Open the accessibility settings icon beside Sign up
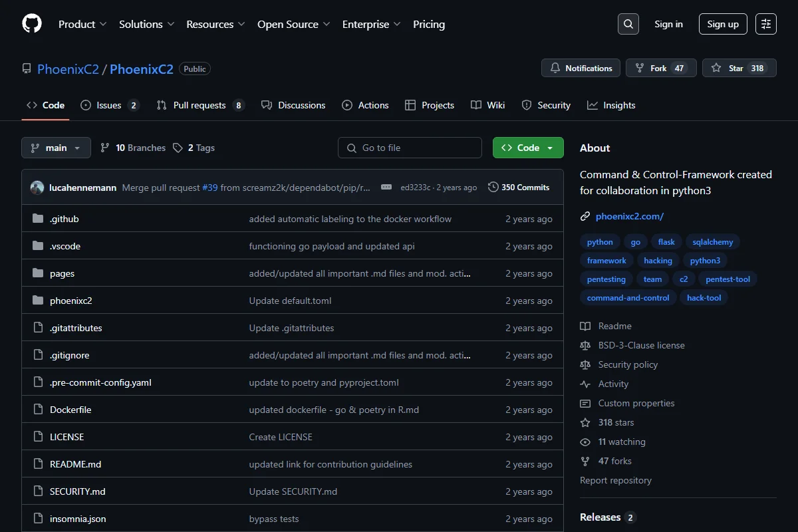This screenshot has width=798, height=532. point(766,24)
